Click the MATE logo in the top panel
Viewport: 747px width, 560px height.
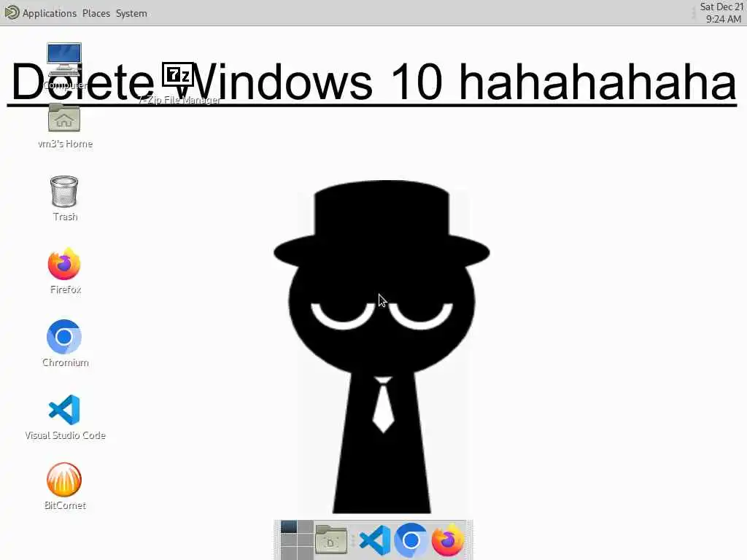12,12
